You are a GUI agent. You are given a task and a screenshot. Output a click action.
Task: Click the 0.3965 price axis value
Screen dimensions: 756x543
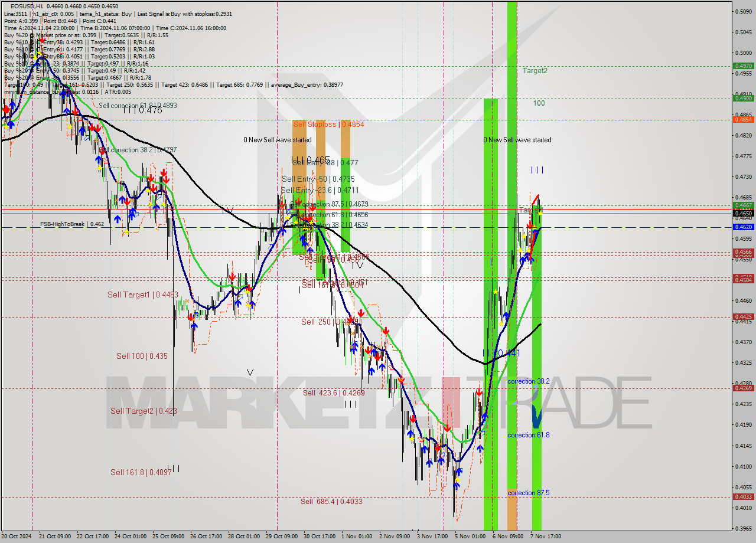(744, 529)
